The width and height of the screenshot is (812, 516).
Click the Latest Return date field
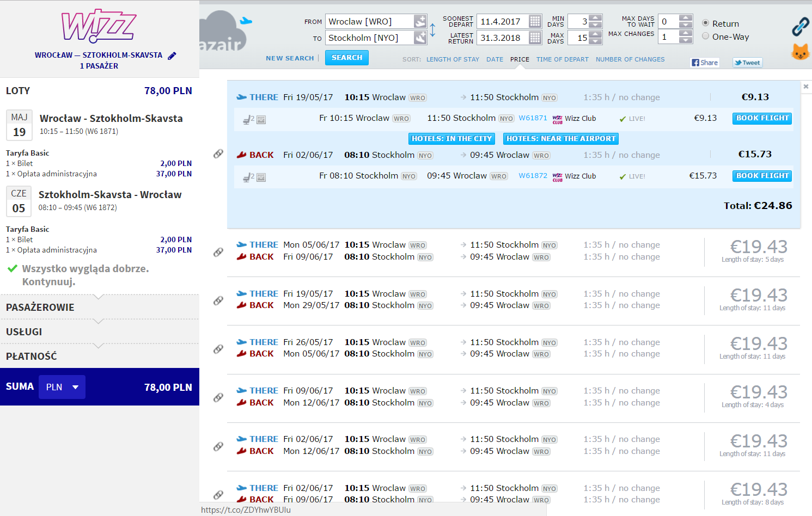point(503,38)
